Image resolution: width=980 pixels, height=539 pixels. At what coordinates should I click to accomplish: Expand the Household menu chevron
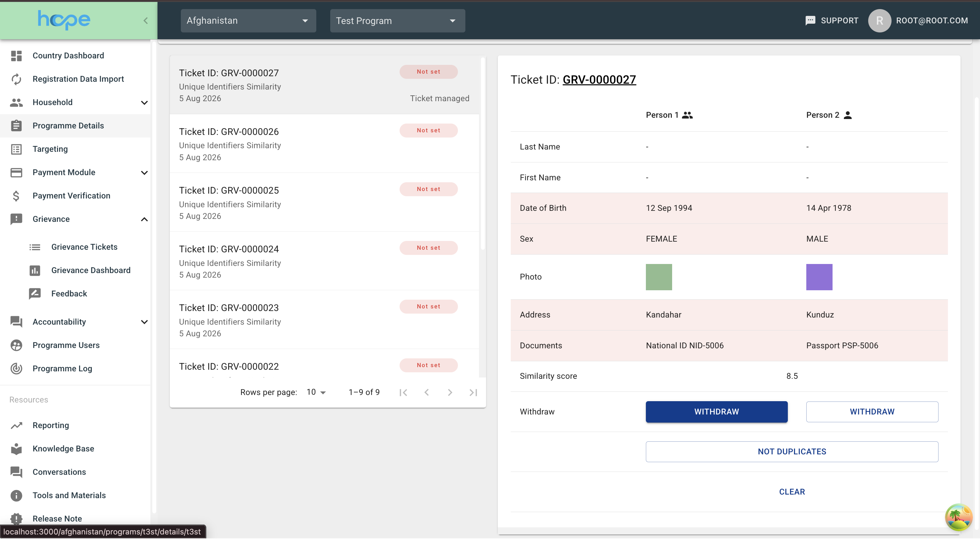(144, 102)
